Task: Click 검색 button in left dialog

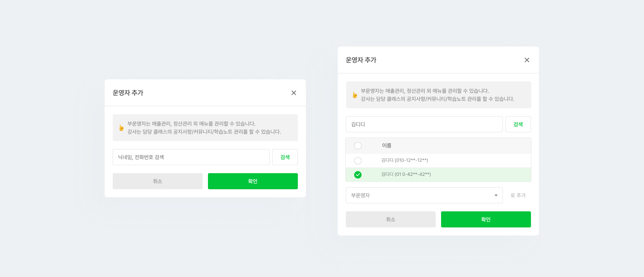Action: pyautogui.click(x=285, y=157)
